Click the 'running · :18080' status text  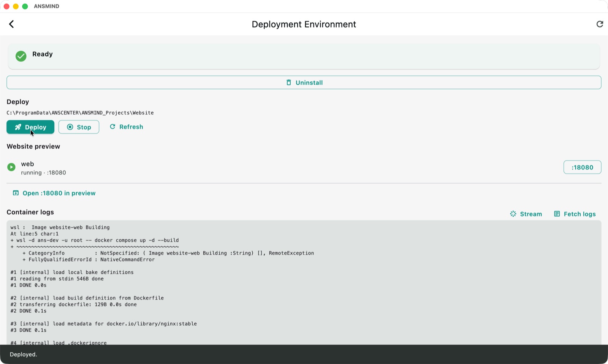(x=43, y=173)
